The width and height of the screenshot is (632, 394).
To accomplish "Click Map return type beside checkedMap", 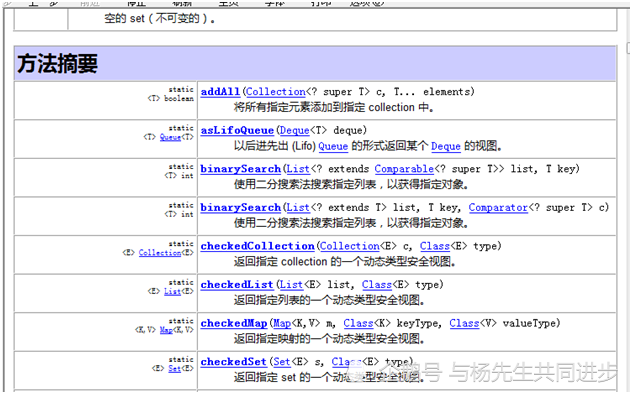I will click(x=166, y=330).
